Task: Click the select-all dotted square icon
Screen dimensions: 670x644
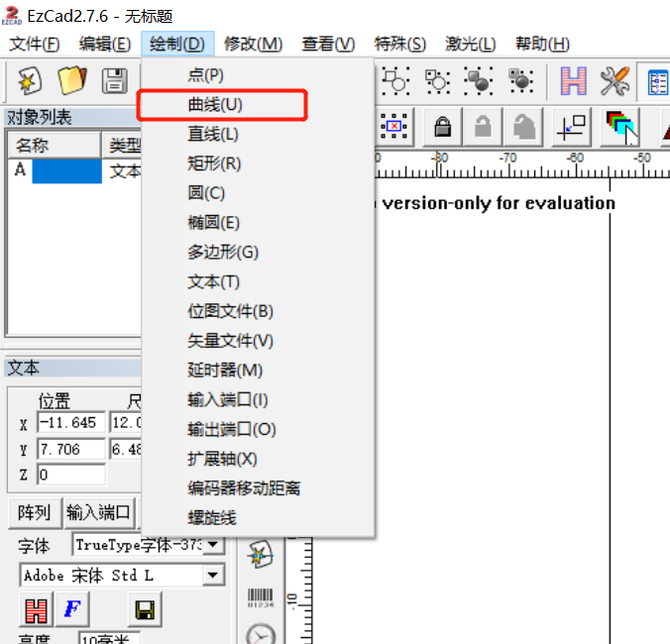Action: click(x=393, y=126)
